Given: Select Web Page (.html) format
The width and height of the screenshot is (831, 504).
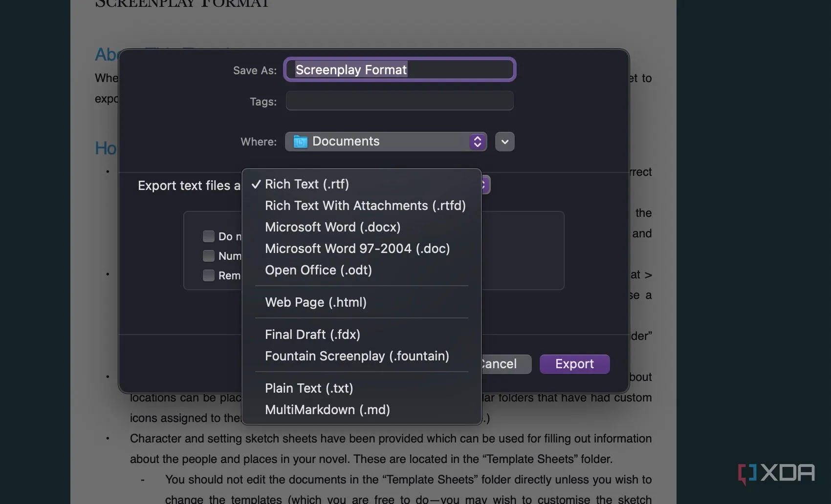Looking at the screenshot, I should (x=362, y=302).
